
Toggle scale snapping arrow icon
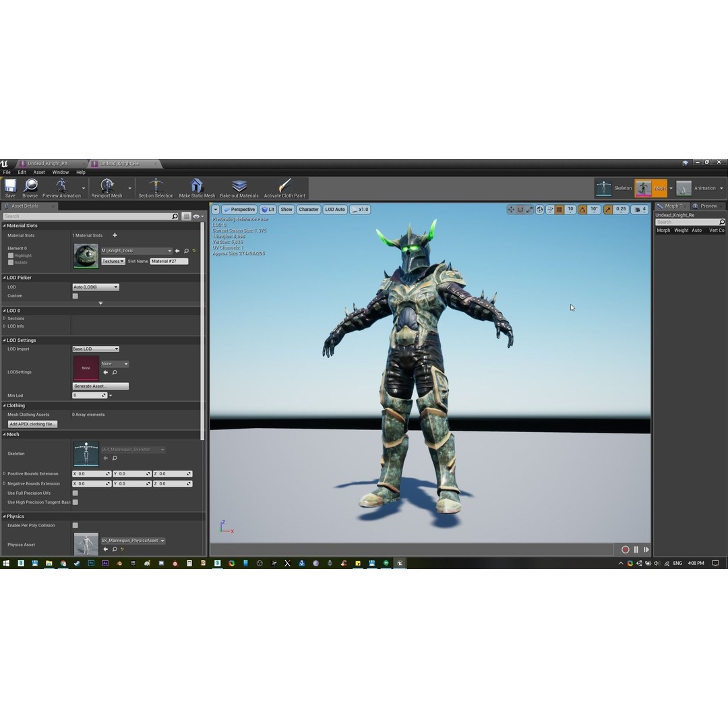[608, 210]
